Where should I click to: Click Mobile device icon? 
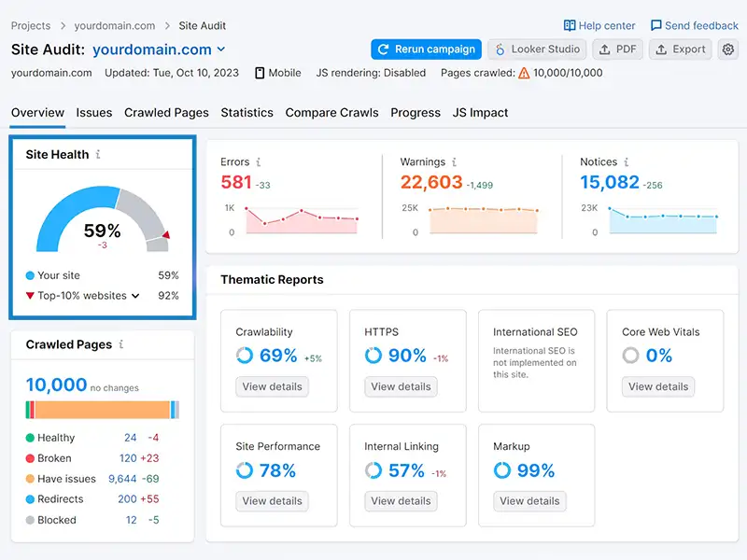(260, 73)
